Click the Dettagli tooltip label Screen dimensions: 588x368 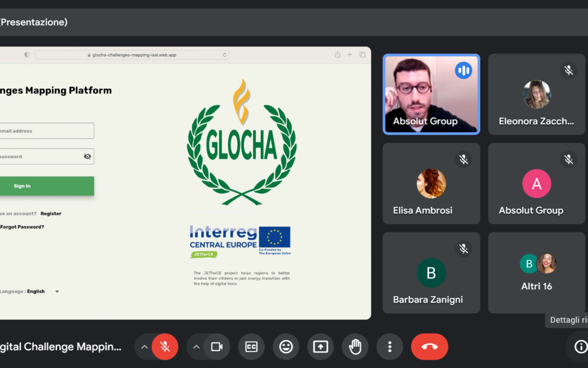[x=567, y=320]
